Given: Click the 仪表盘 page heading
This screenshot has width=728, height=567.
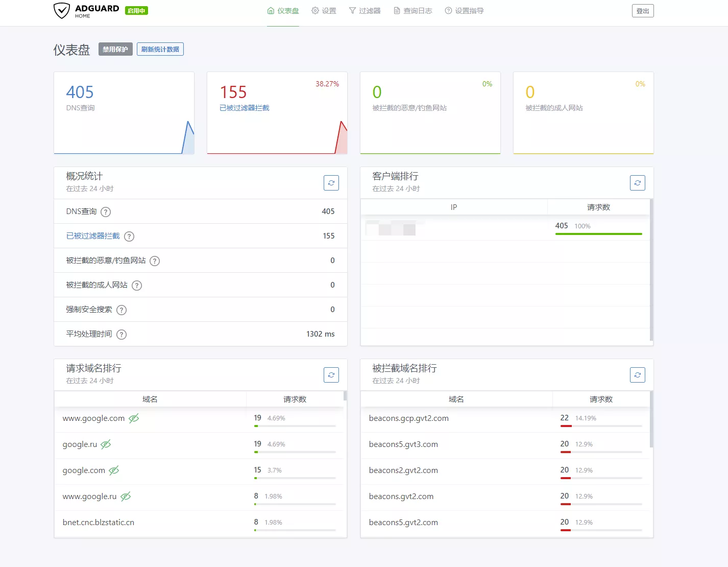Looking at the screenshot, I should (71, 50).
